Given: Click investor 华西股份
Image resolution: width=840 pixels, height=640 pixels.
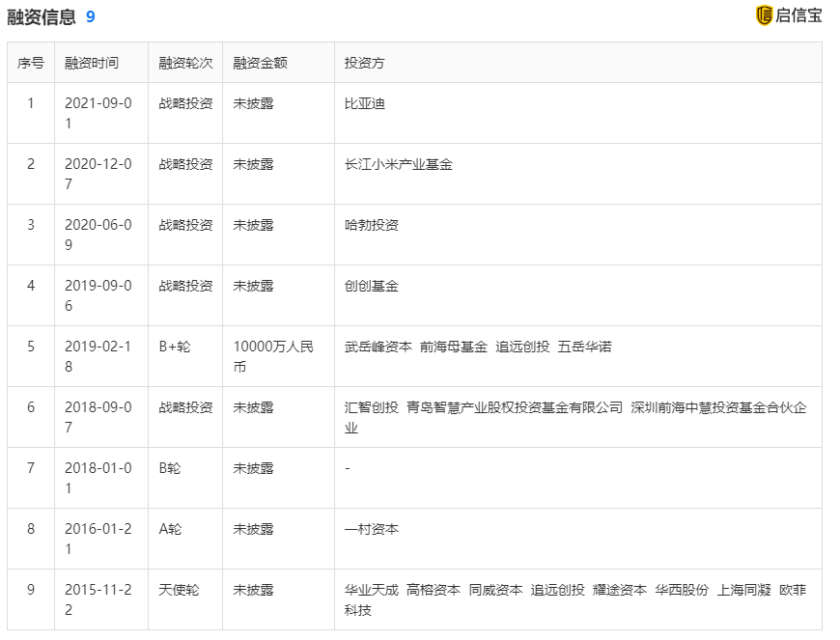Looking at the screenshot, I should click(682, 590).
